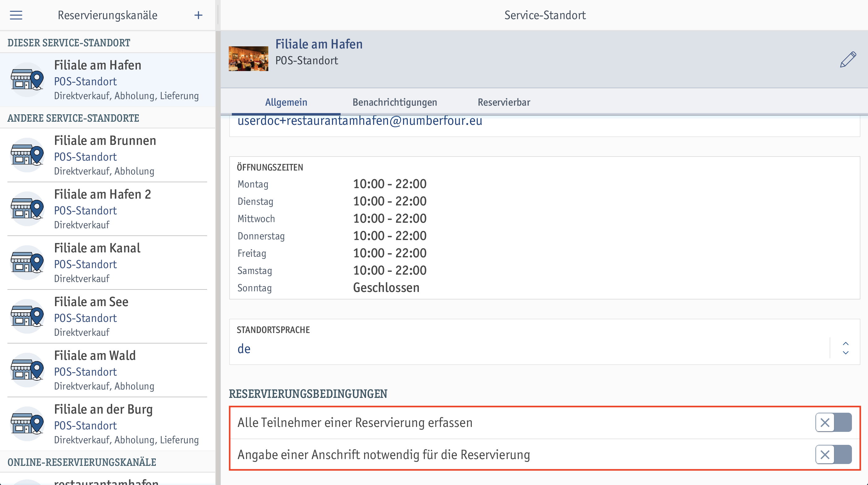Edit Filiale am Hafen with the pencil icon
The height and width of the screenshot is (485, 868).
pyautogui.click(x=848, y=60)
